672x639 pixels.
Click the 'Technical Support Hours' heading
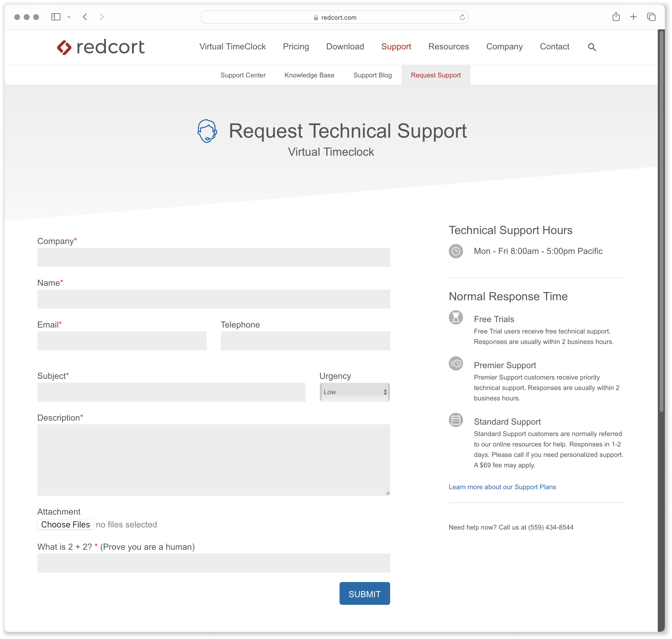point(511,230)
